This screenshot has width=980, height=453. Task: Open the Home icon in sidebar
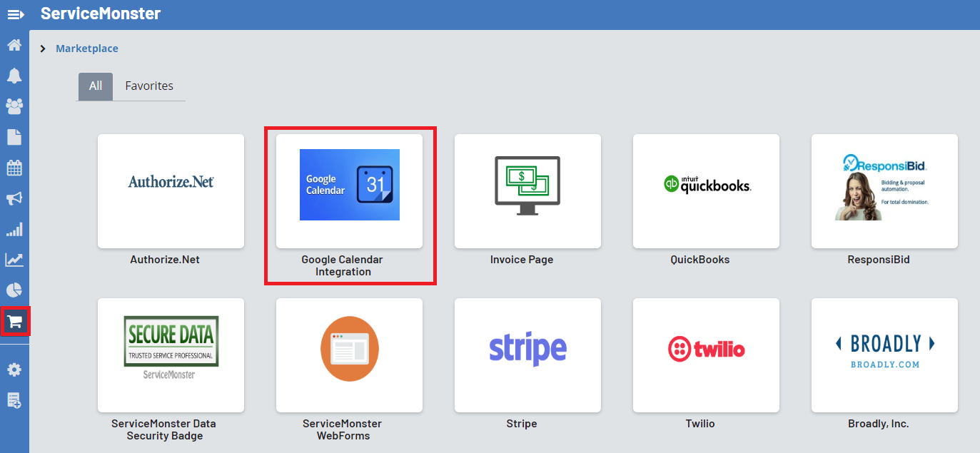(14, 45)
